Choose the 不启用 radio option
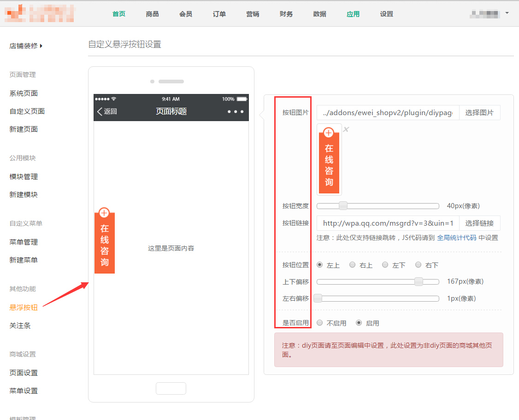The width and height of the screenshot is (519, 420). (x=320, y=323)
